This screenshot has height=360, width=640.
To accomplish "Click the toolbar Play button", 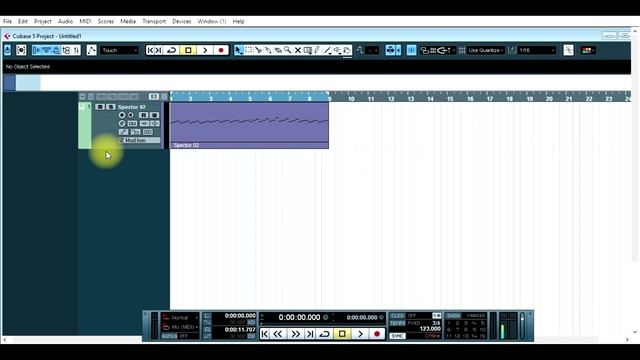I will [205, 50].
